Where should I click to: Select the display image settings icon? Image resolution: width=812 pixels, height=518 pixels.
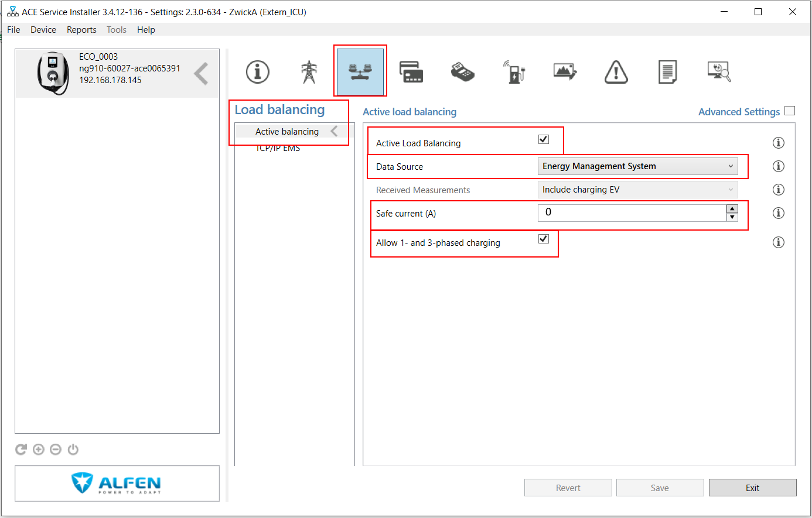pyautogui.click(x=565, y=72)
